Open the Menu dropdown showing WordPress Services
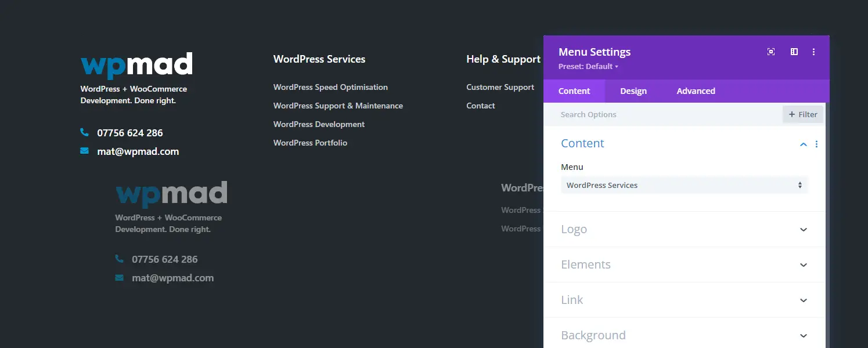868x348 pixels. (683, 185)
